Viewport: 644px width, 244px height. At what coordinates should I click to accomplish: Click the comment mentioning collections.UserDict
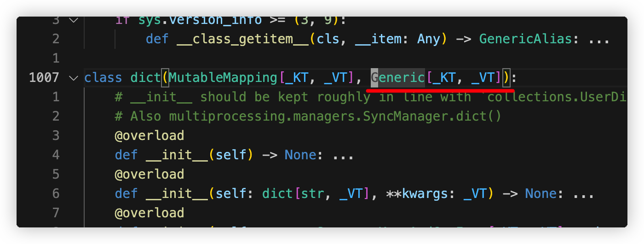(x=371, y=97)
